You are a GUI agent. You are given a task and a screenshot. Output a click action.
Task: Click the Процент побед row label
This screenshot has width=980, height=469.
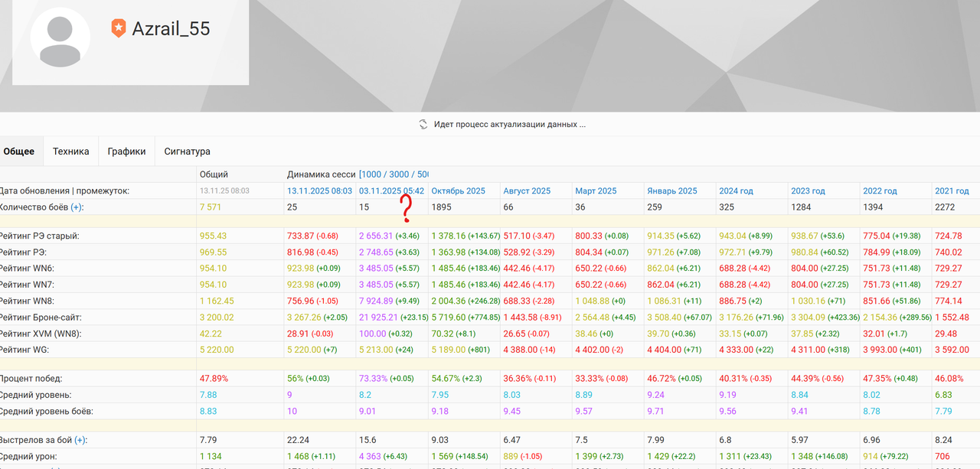point(31,379)
